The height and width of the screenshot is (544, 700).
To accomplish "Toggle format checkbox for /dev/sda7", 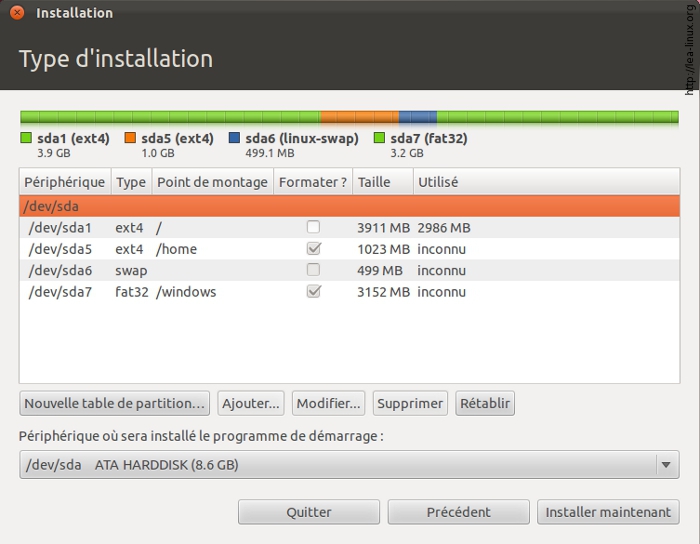I will [x=314, y=292].
